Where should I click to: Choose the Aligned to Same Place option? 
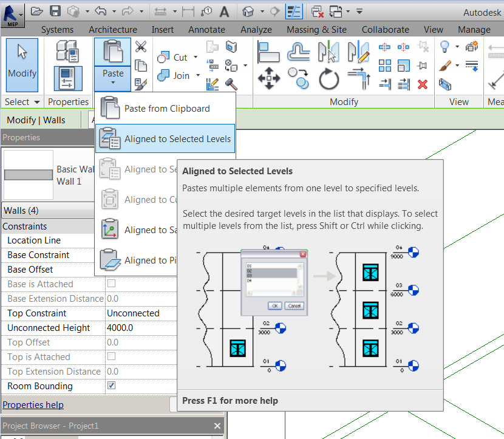coord(136,230)
